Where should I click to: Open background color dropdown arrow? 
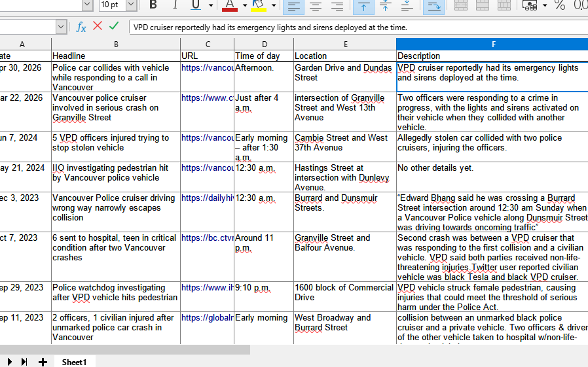pos(274,5)
